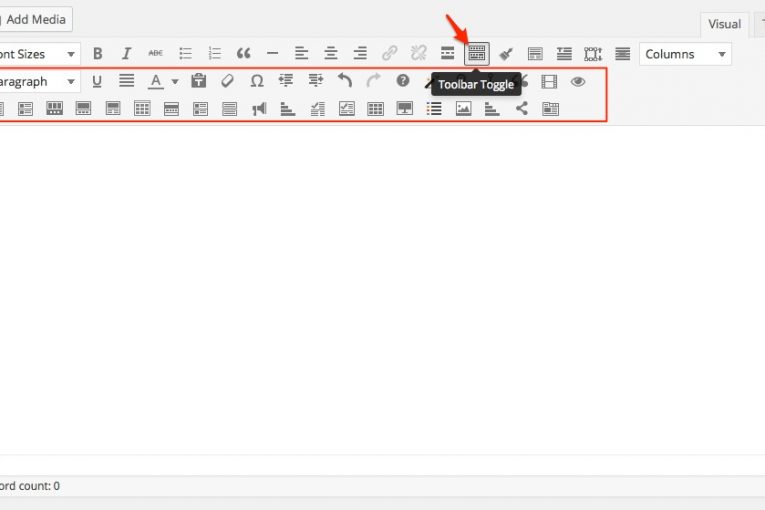Apply text color with the A button
The width and height of the screenshot is (765, 510).
(156, 81)
